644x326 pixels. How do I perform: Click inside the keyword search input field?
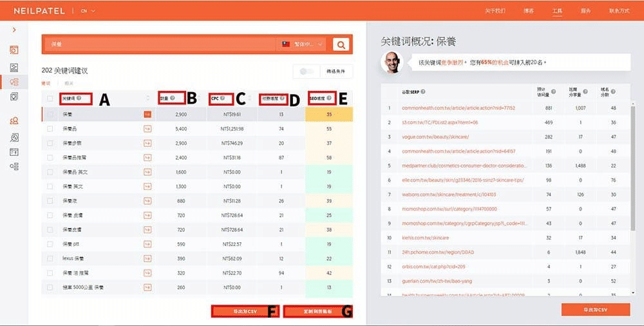160,44
